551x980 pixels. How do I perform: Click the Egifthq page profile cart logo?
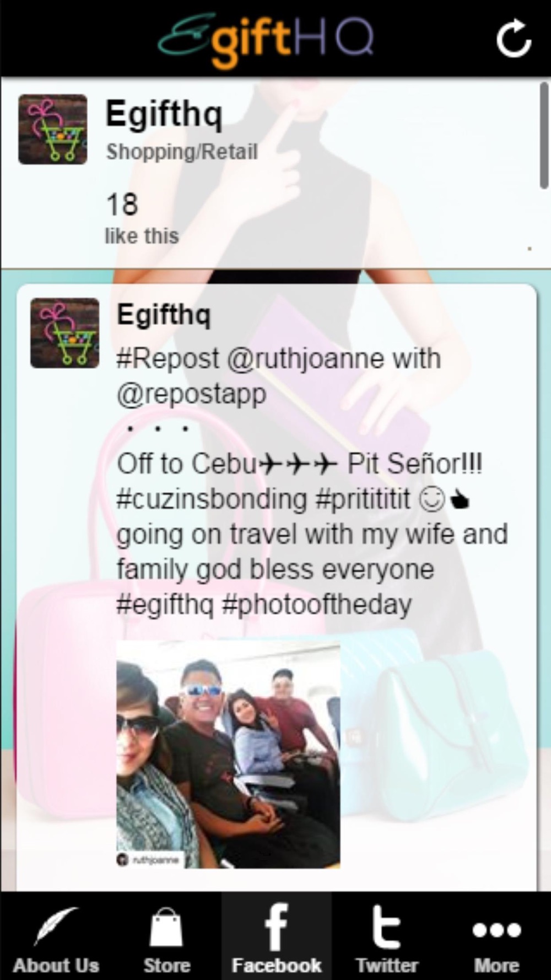pyautogui.click(x=53, y=130)
